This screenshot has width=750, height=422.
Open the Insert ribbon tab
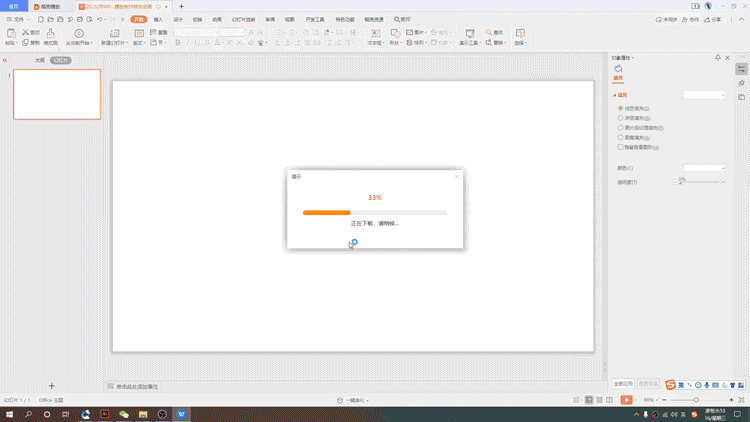pyautogui.click(x=158, y=20)
